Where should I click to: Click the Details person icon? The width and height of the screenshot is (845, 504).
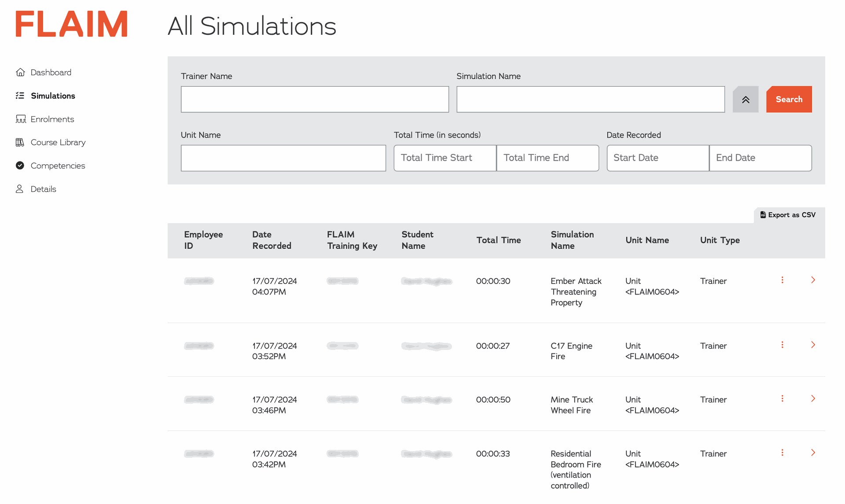click(x=20, y=189)
